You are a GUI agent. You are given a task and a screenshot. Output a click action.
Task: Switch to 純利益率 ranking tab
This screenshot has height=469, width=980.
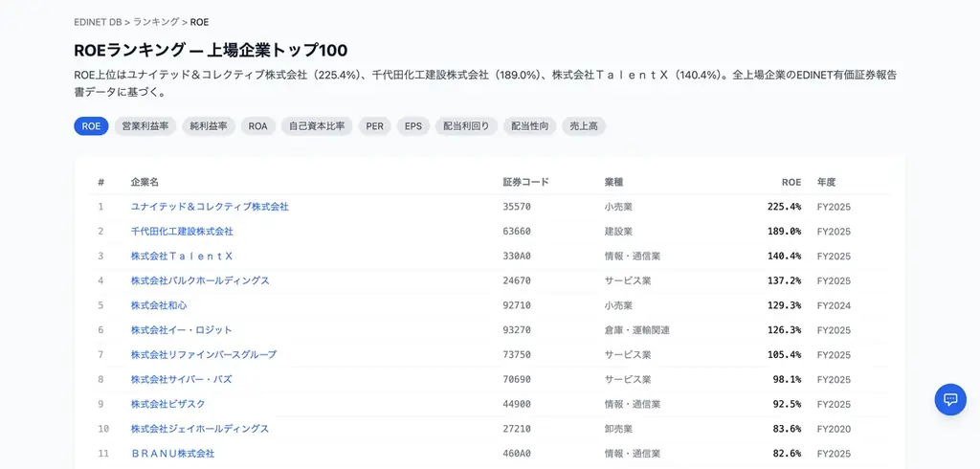click(x=209, y=125)
